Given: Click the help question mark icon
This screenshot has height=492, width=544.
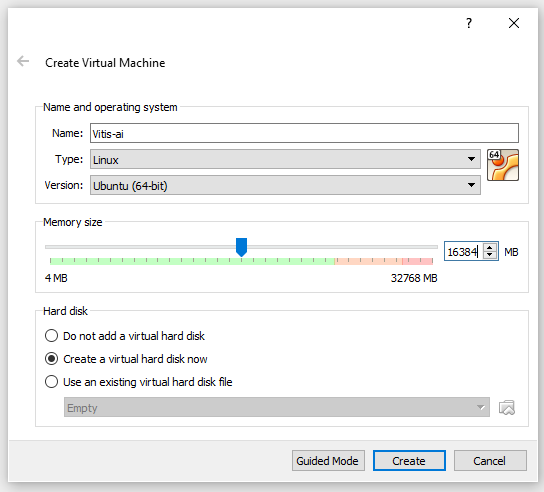Looking at the screenshot, I should point(469,23).
